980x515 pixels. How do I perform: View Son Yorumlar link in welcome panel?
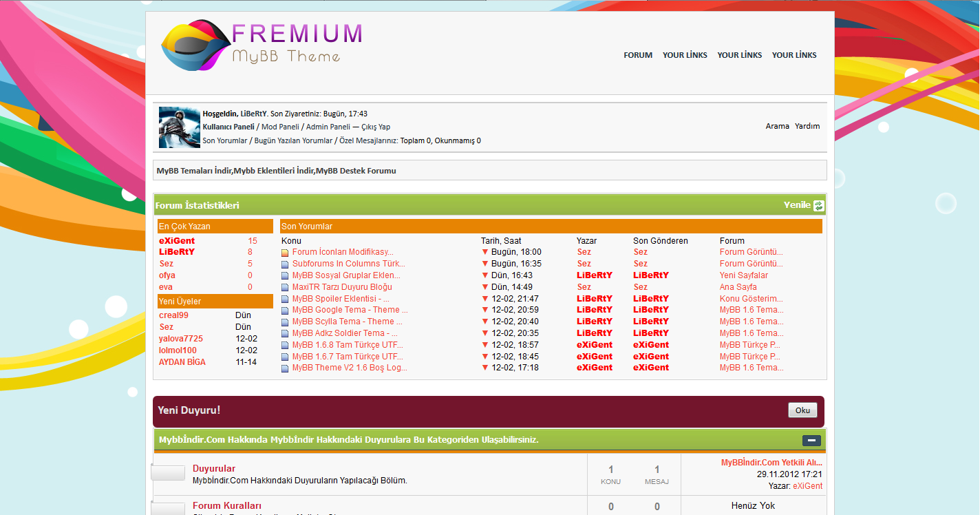click(x=226, y=140)
